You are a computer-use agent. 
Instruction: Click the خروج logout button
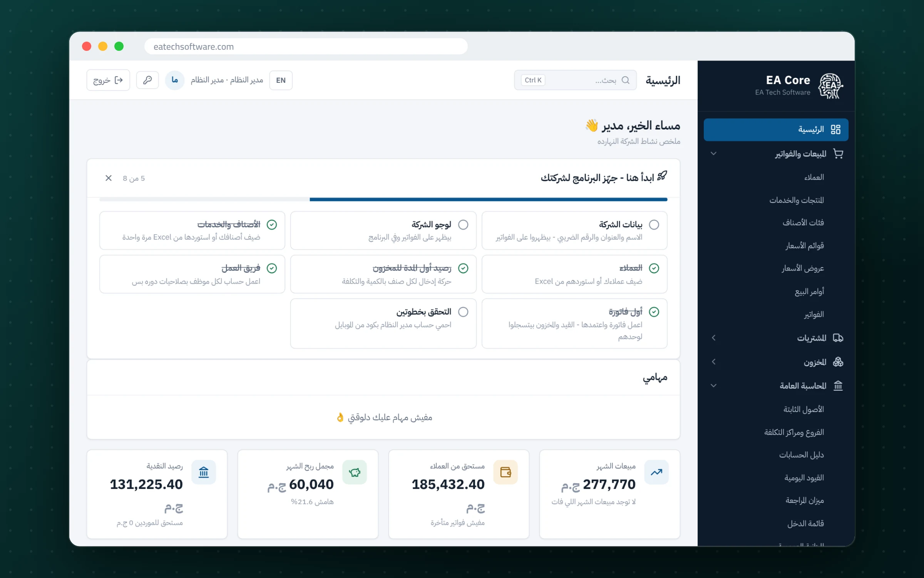tap(108, 80)
